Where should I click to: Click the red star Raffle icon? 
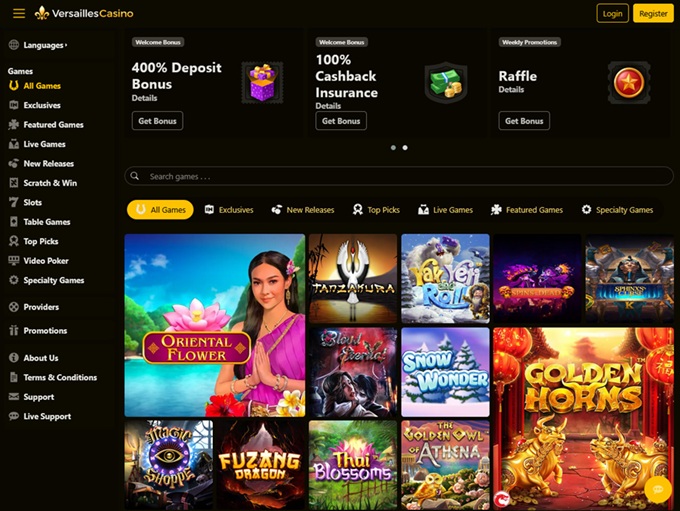629,82
